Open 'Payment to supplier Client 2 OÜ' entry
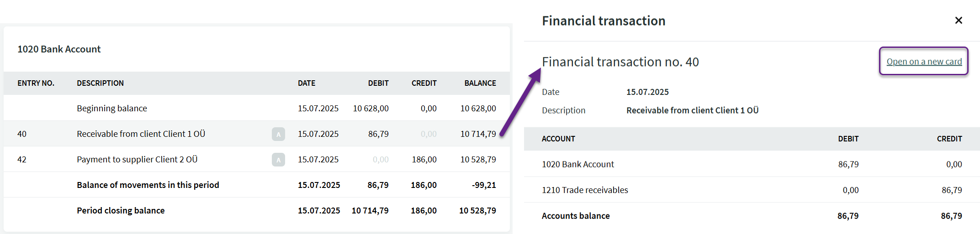980x234 pixels. 137,160
